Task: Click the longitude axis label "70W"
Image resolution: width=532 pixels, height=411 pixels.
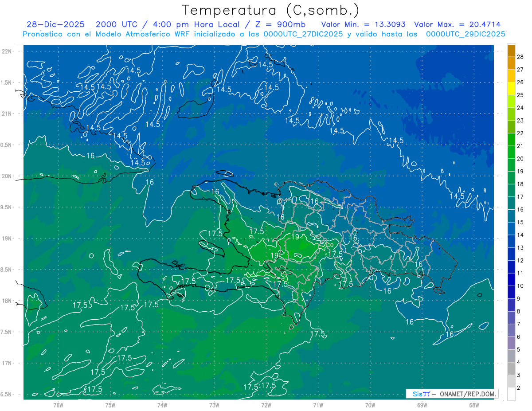Action: (x=370, y=405)
